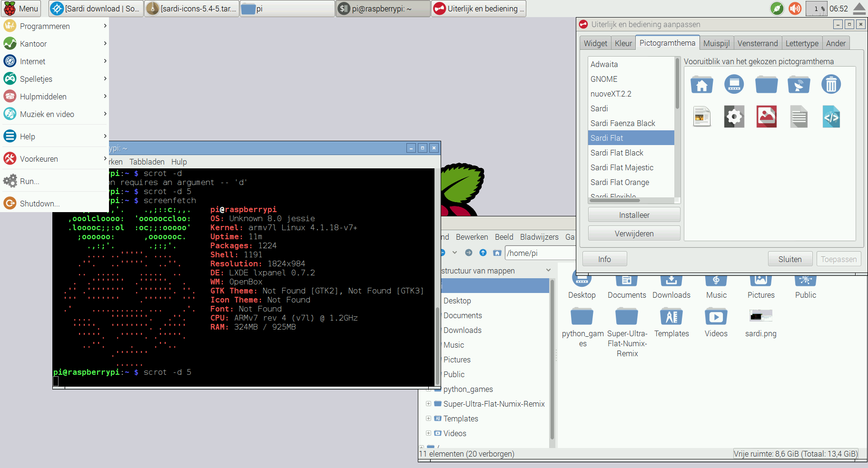Click the Installeer button
Viewport: 868px width, 468px height.
click(634, 215)
